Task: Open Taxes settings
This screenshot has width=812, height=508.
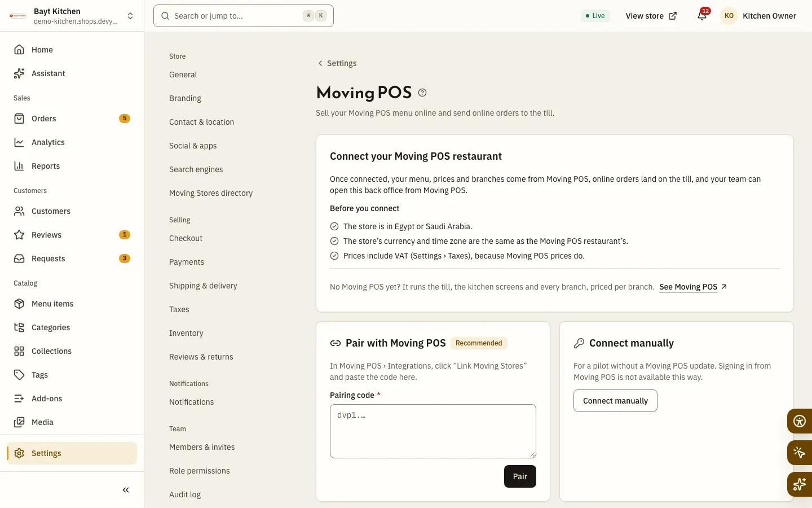Action: 179,309
